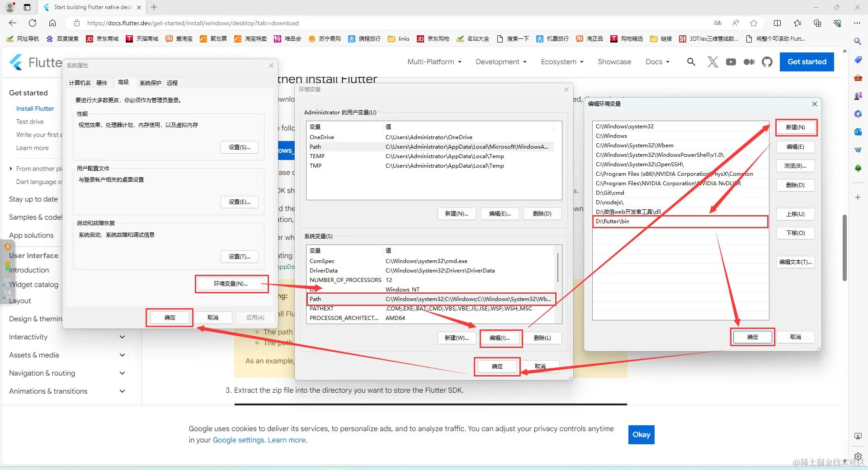Open the 天猫商城 bookmark
The width and height of the screenshot is (868, 470).
coord(142,39)
